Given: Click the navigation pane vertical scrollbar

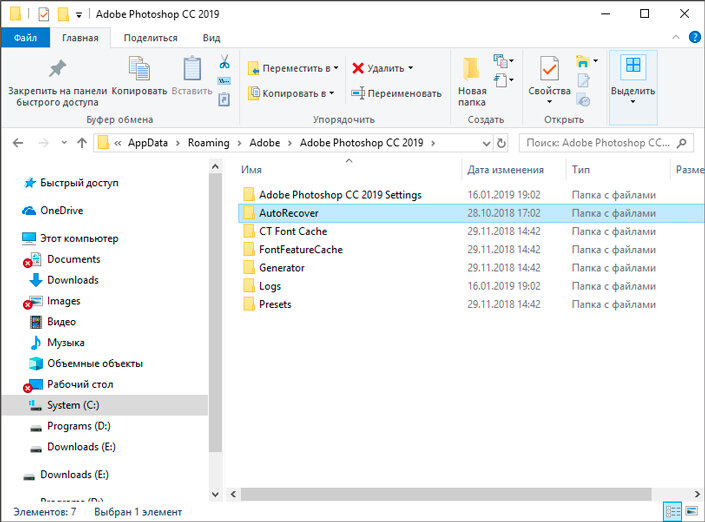Looking at the screenshot, I should [215, 312].
